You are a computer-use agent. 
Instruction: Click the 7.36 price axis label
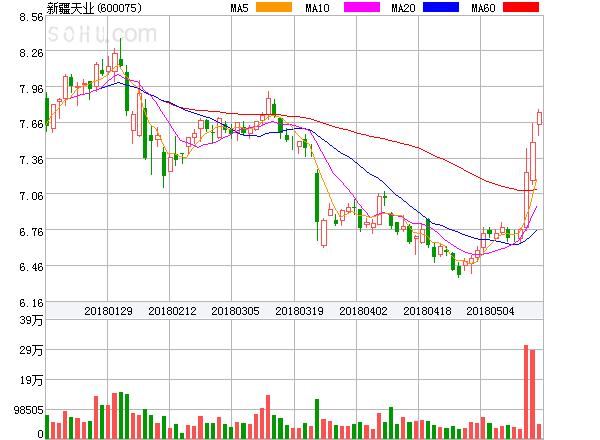click(x=31, y=160)
